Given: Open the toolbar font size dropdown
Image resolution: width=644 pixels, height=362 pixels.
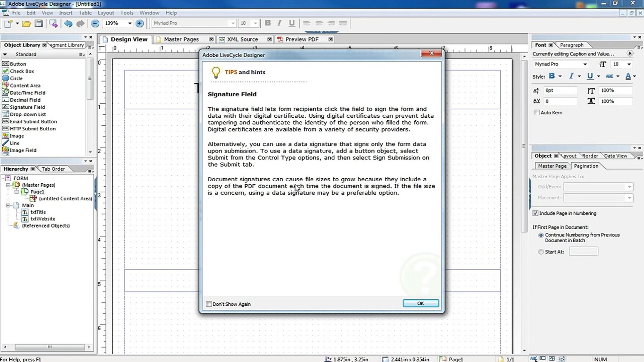Looking at the screenshot, I should point(255,23).
